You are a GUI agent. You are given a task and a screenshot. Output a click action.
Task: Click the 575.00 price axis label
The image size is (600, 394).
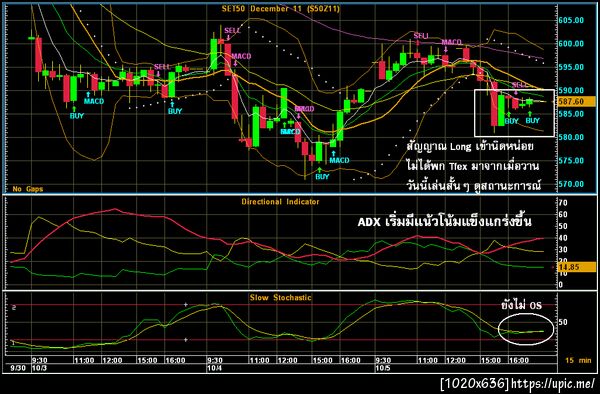pos(571,161)
